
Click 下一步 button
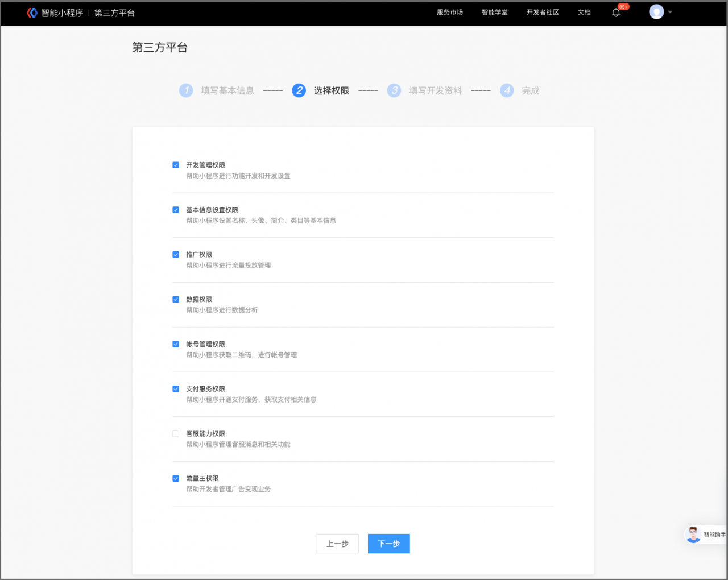pyautogui.click(x=389, y=544)
